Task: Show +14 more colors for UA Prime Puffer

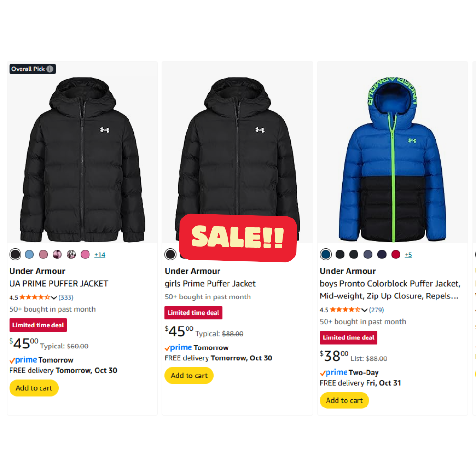Action: [x=99, y=255]
